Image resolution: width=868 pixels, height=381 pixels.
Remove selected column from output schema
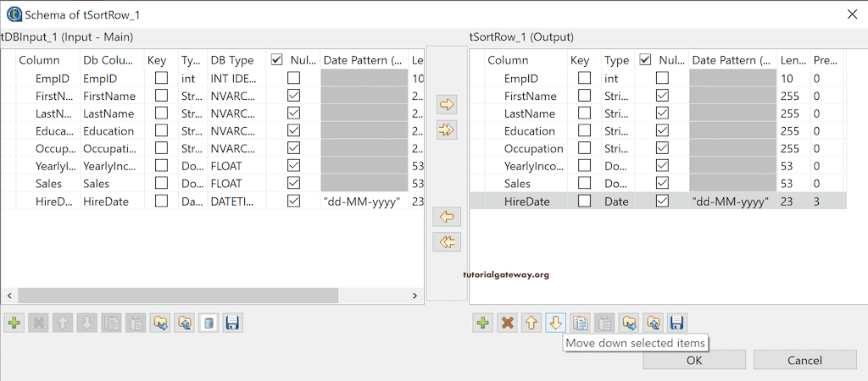coord(507,323)
